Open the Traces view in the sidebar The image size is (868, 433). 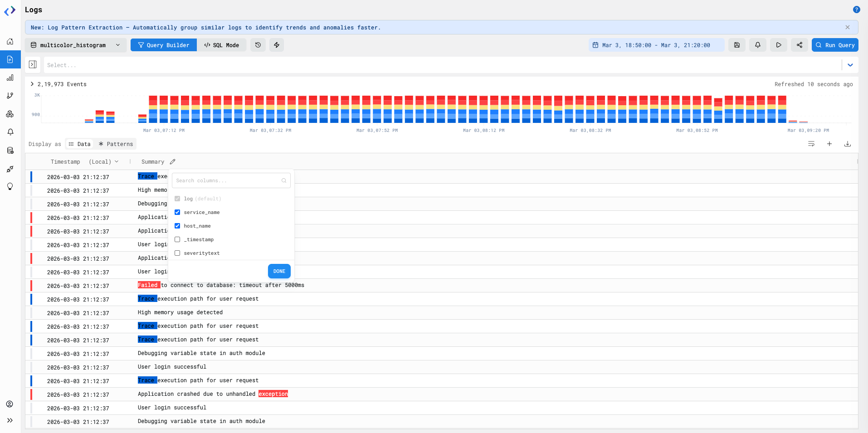(x=10, y=95)
